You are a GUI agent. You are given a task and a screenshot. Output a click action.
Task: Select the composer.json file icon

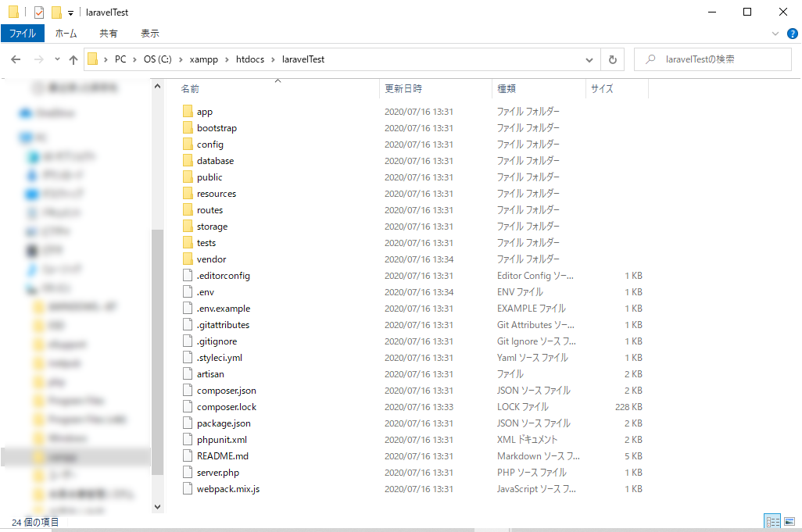tap(188, 391)
